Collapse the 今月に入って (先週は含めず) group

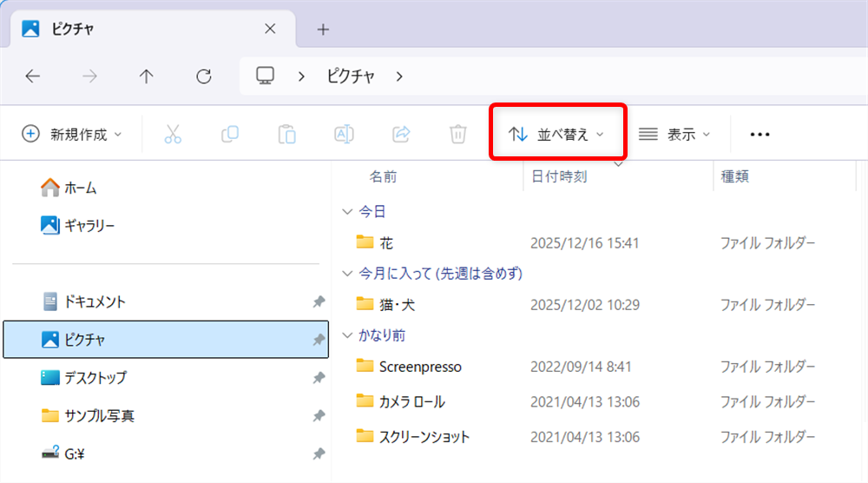point(348,274)
